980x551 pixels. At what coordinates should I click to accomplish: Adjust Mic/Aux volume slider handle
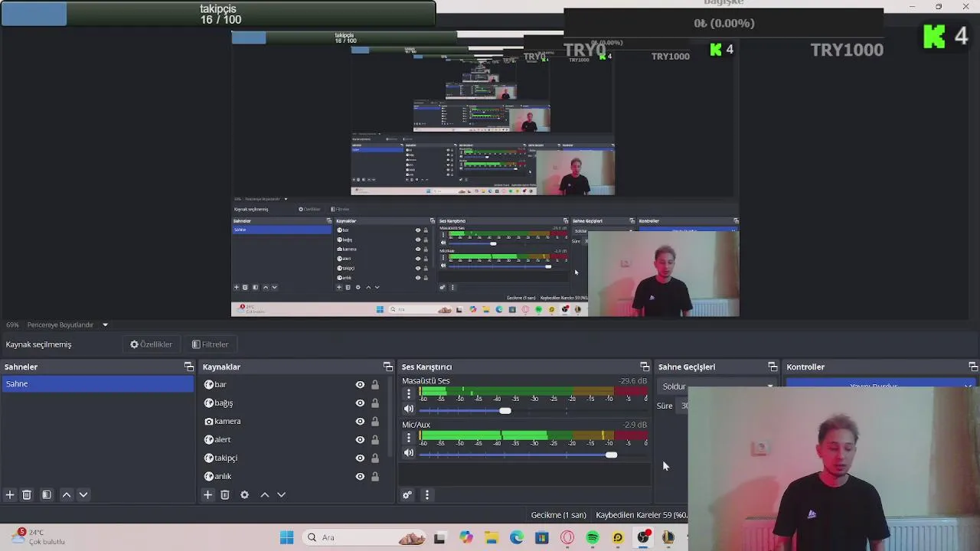pyautogui.click(x=611, y=455)
